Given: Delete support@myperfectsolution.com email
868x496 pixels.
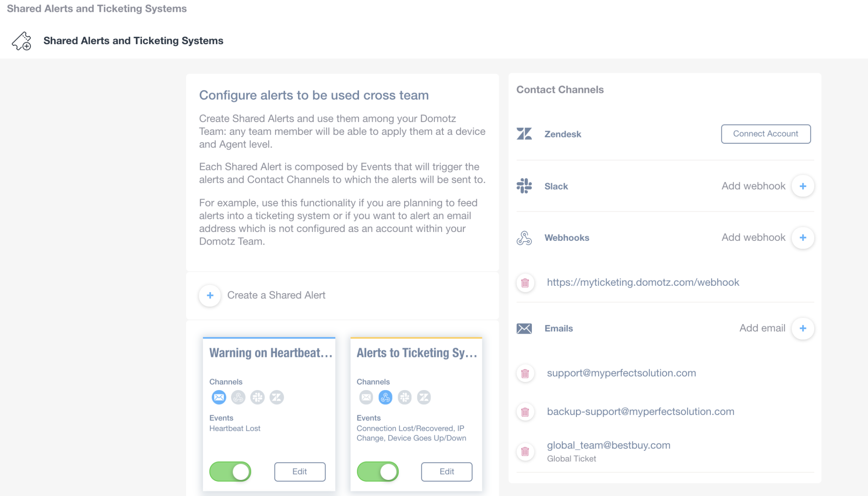Looking at the screenshot, I should coord(525,373).
